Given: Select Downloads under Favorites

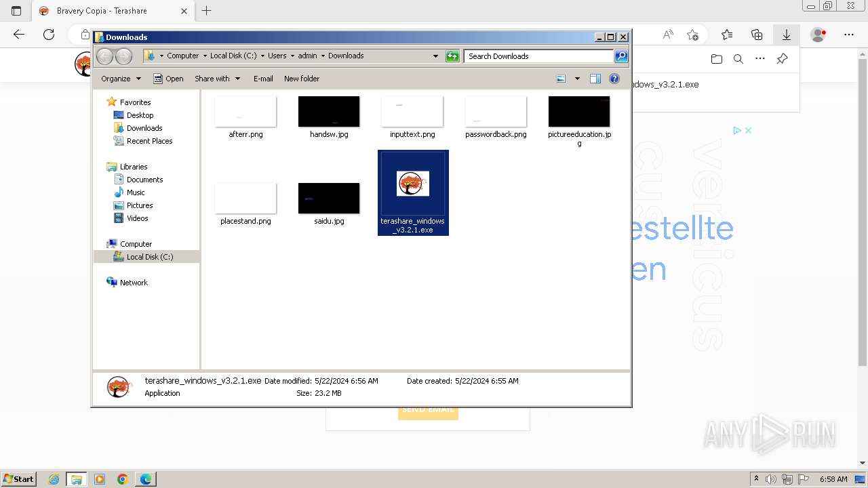Looking at the screenshot, I should 138,128.
